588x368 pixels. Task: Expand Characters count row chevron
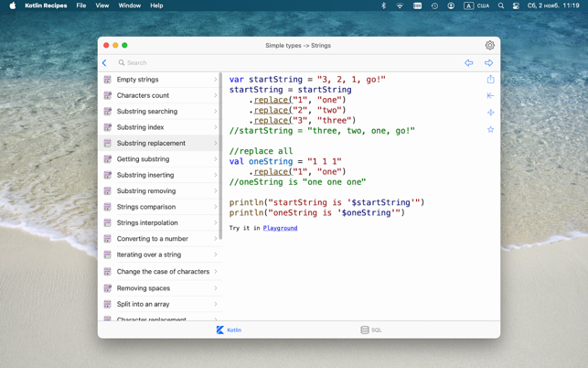point(216,95)
